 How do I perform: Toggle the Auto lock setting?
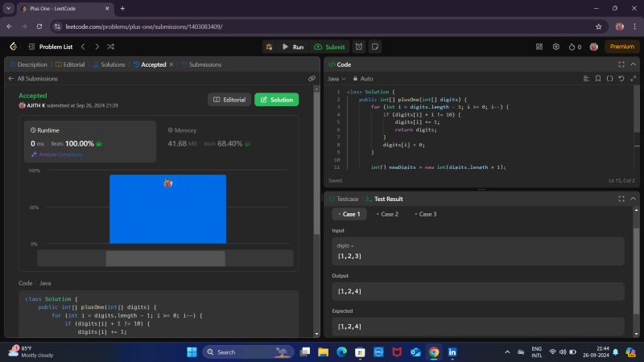click(362, 79)
